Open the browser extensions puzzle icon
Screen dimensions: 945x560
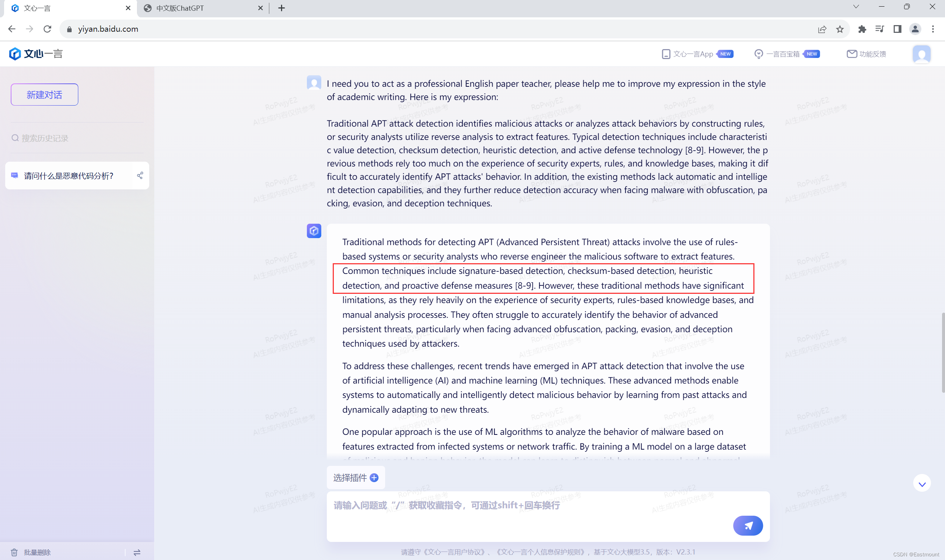(x=862, y=29)
